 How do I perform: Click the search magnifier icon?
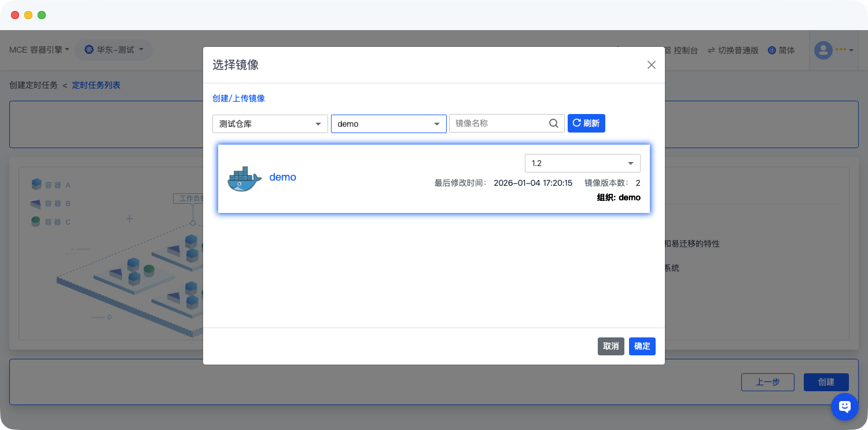tap(553, 123)
